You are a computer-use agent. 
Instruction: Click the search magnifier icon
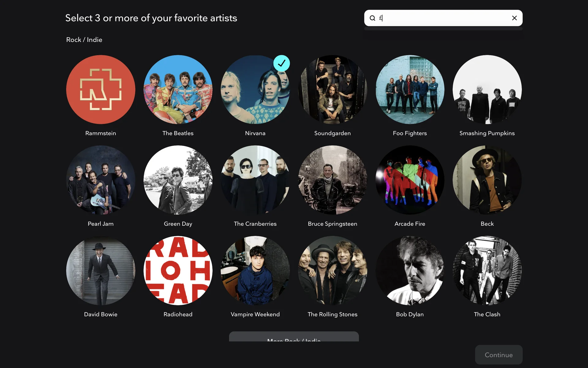click(x=372, y=18)
